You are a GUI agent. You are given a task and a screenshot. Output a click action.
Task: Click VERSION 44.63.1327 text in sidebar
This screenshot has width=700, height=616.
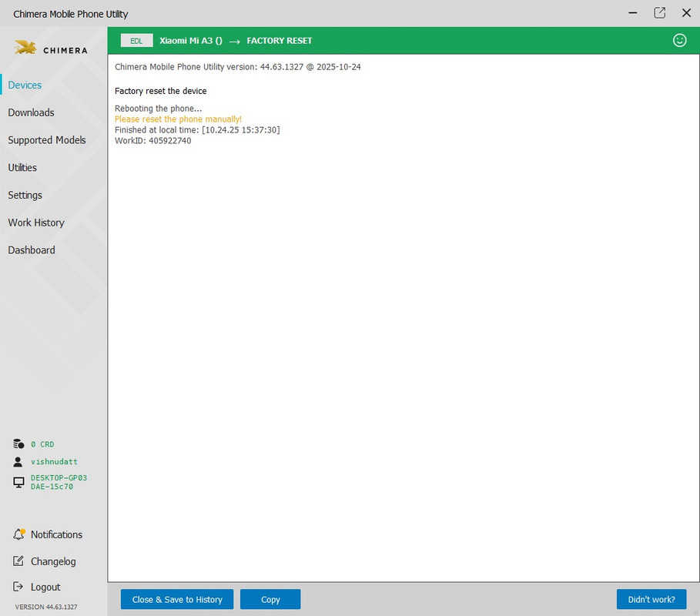[x=46, y=607]
